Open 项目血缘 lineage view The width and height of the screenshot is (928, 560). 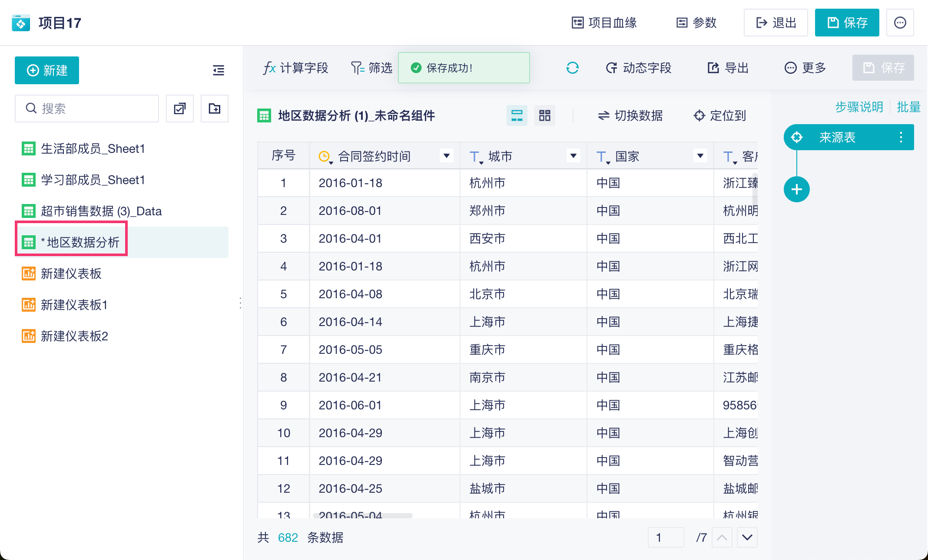coord(604,23)
